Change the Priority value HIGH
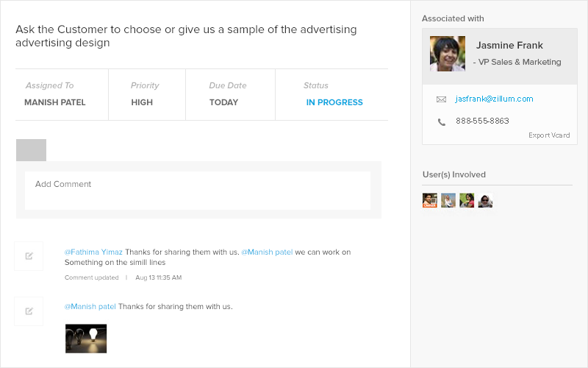Image resolution: width=588 pixels, height=368 pixels. [142, 102]
